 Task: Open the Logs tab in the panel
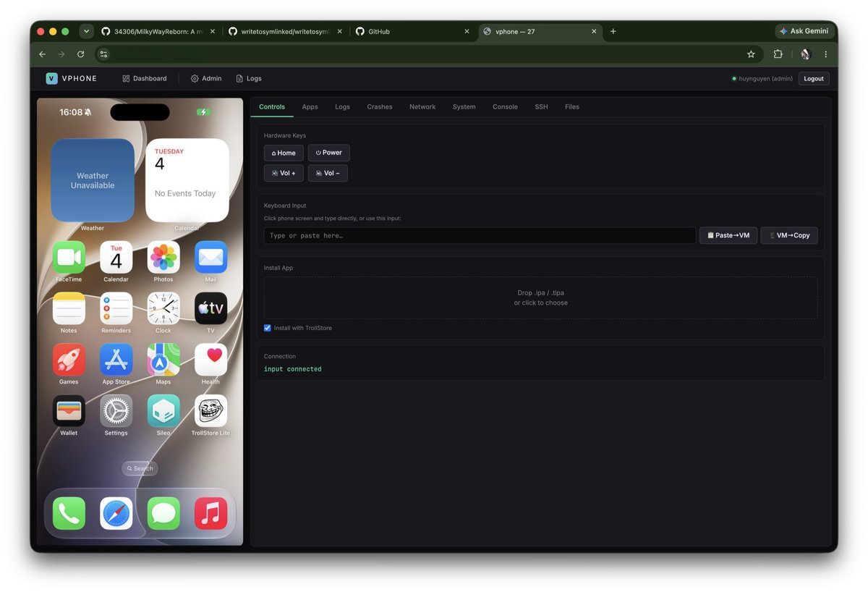pyautogui.click(x=342, y=106)
